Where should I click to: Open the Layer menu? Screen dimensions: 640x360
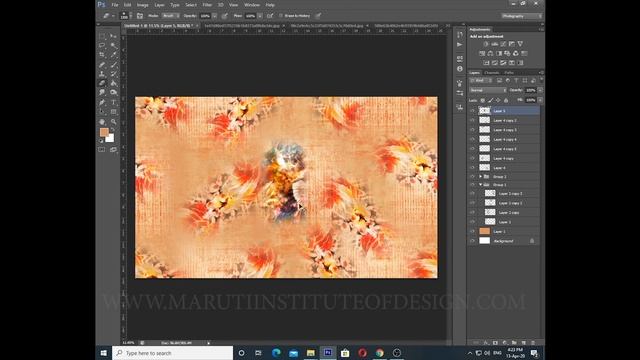coord(160,5)
